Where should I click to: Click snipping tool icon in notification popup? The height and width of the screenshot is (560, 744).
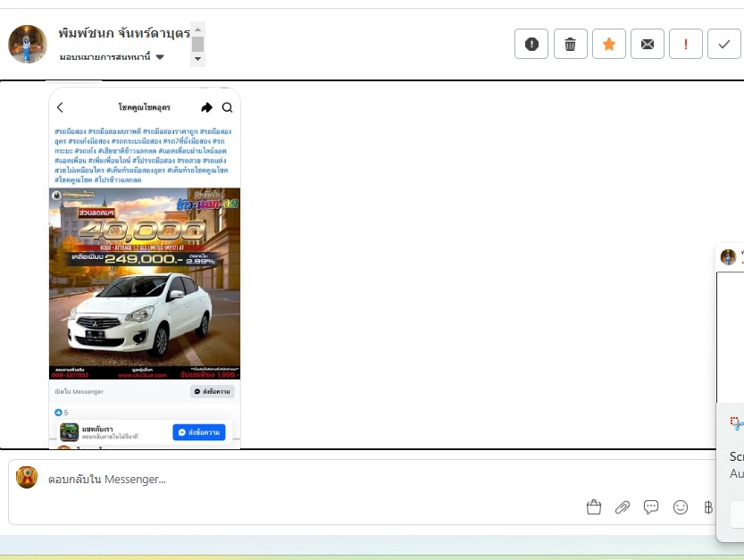(x=737, y=423)
